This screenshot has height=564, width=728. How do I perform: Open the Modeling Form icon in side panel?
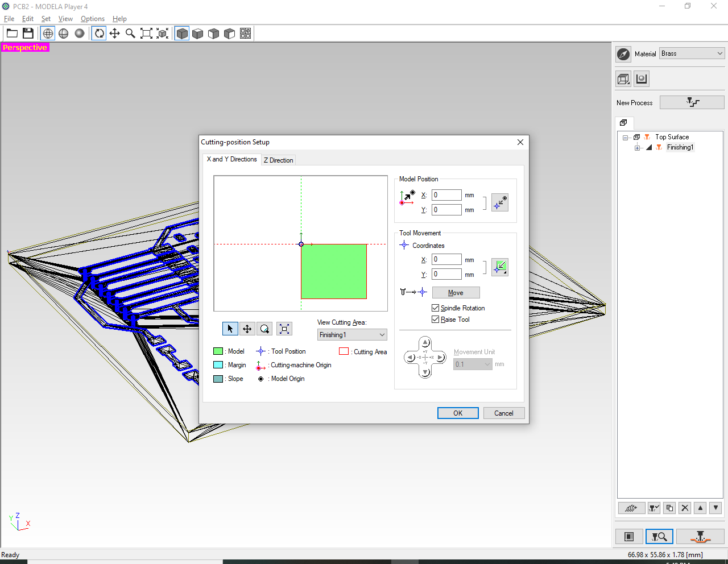642,79
